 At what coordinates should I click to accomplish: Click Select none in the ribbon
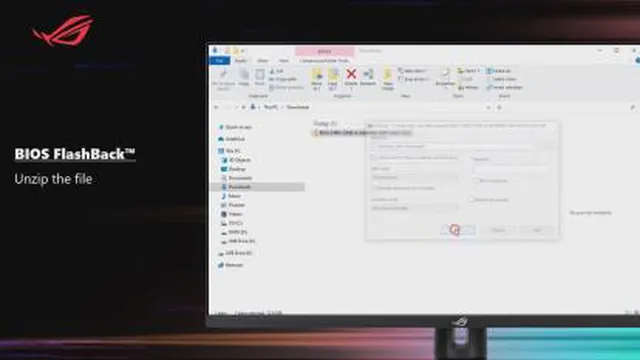501,79
